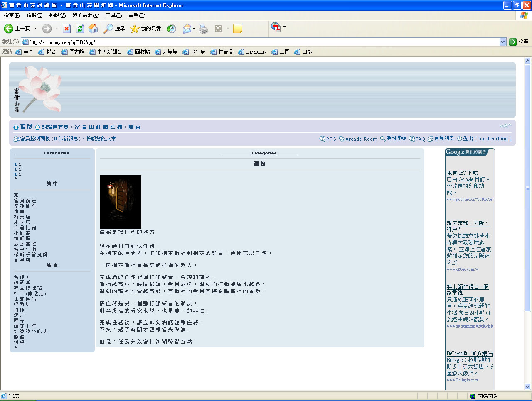Click the Print icon in toolbar
Viewport: 532px width, 401px height.
click(203, 29)
